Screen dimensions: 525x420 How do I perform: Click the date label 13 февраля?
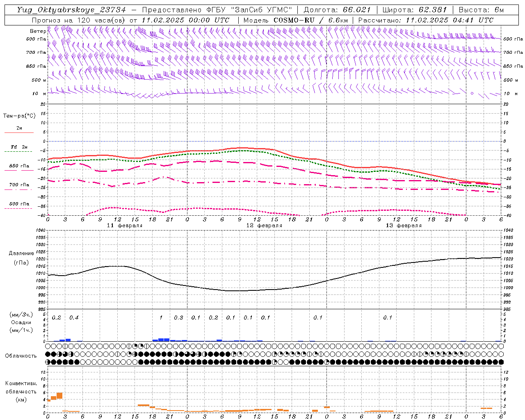click(x=404, y=226)
